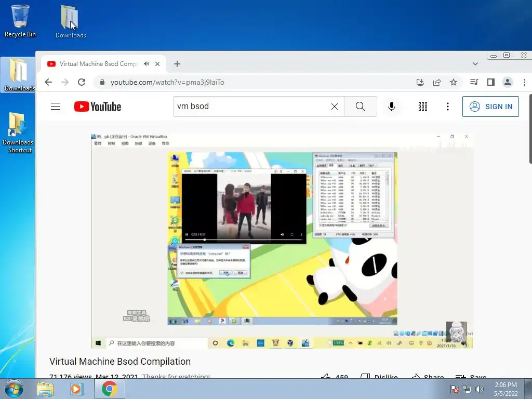Go forward in browser history

65,82
